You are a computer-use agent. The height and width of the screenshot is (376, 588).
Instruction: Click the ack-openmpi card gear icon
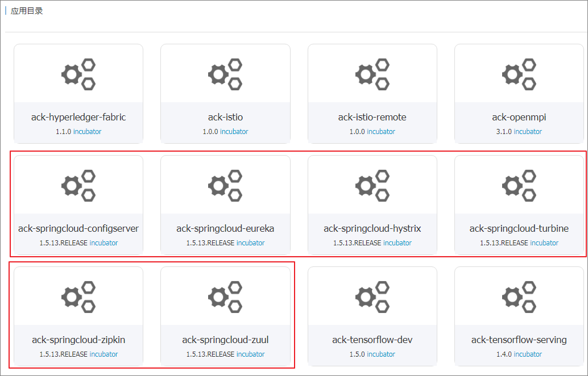click(519, 74)
